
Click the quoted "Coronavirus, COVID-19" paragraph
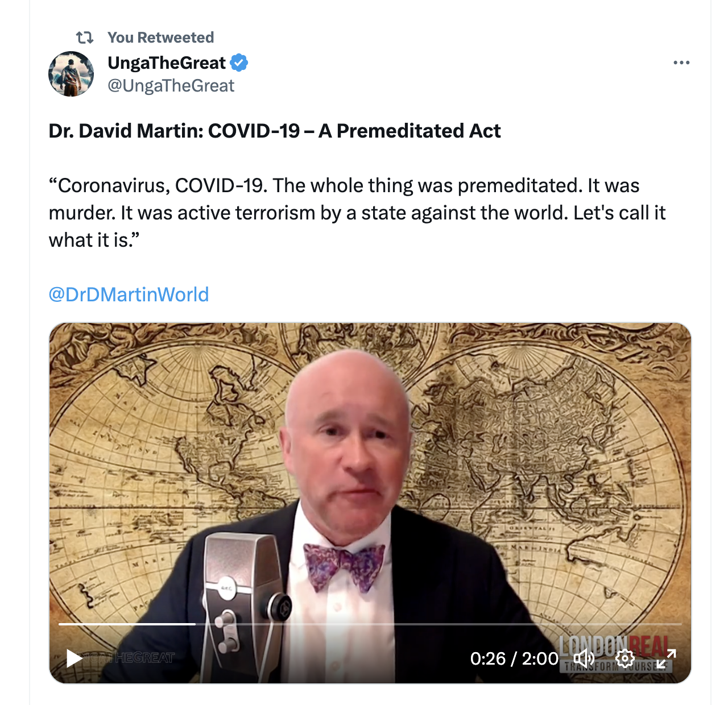357,213
